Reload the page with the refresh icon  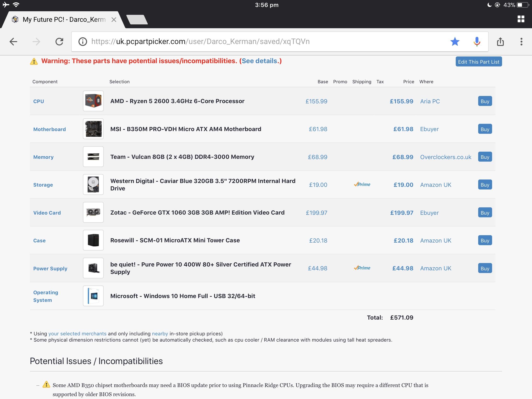[x=59, y=41]
